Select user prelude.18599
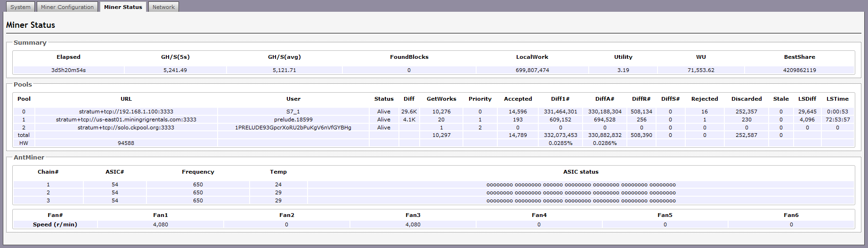Screen dimensions: 868x248 click(x=293, y=120)
